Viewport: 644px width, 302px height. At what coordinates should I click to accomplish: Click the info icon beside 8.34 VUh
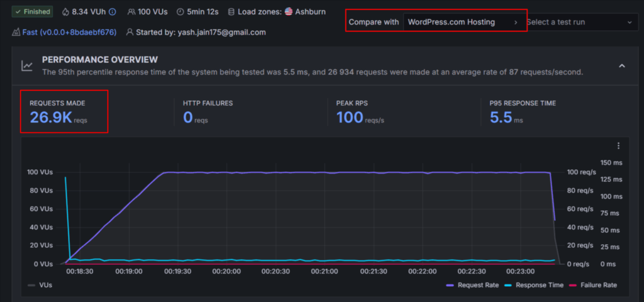pyautogui.click(x=112, y=12)
